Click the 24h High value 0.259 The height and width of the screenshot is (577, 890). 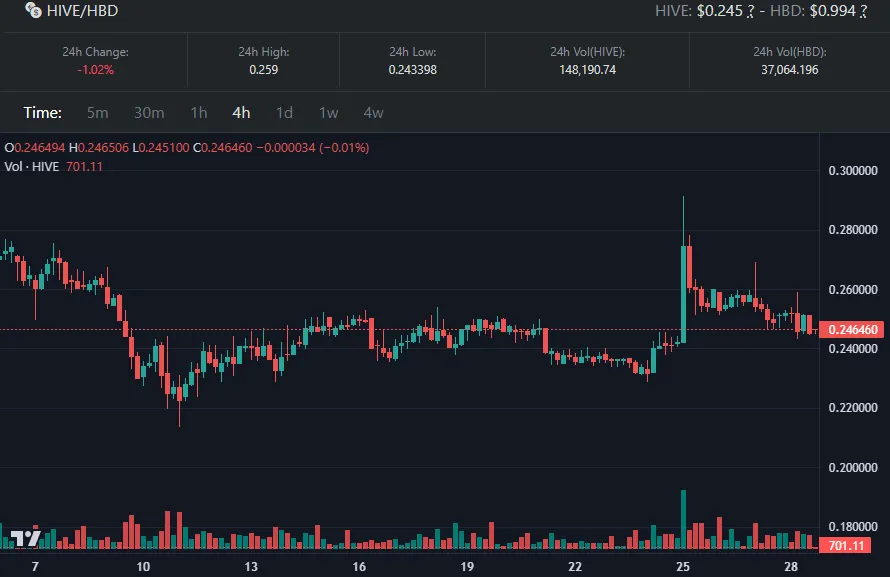coord(263,70)
